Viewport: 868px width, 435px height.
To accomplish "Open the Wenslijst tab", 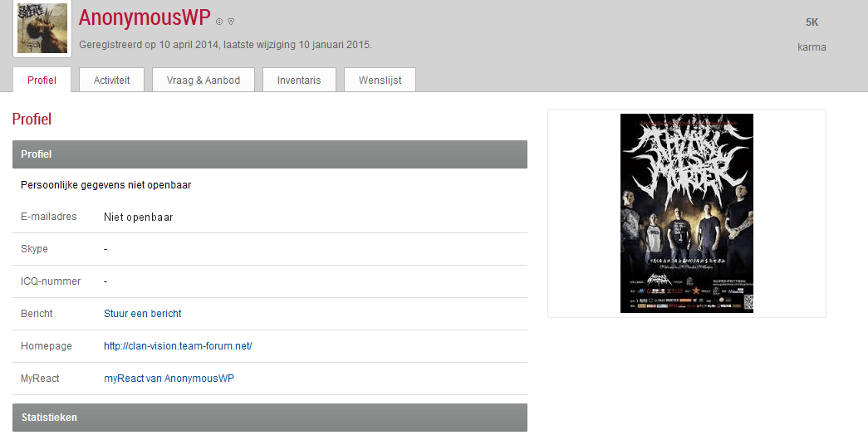I will click(x=380, y=80).
